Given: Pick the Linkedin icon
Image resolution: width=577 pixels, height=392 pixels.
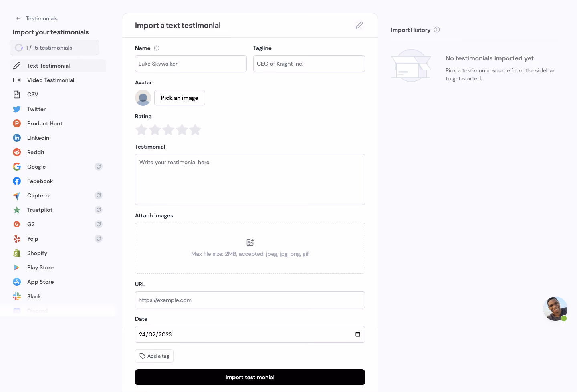Looking at the screenshot, I should 17,138.
